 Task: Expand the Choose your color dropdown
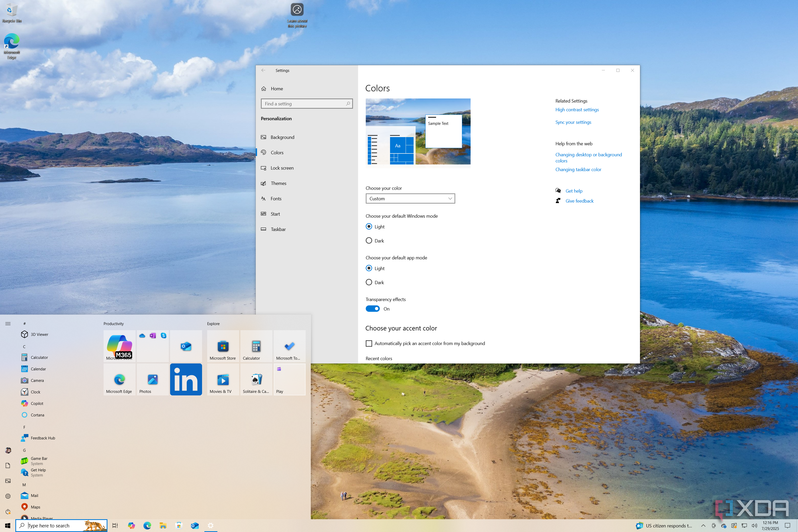[x=410, y=198]
